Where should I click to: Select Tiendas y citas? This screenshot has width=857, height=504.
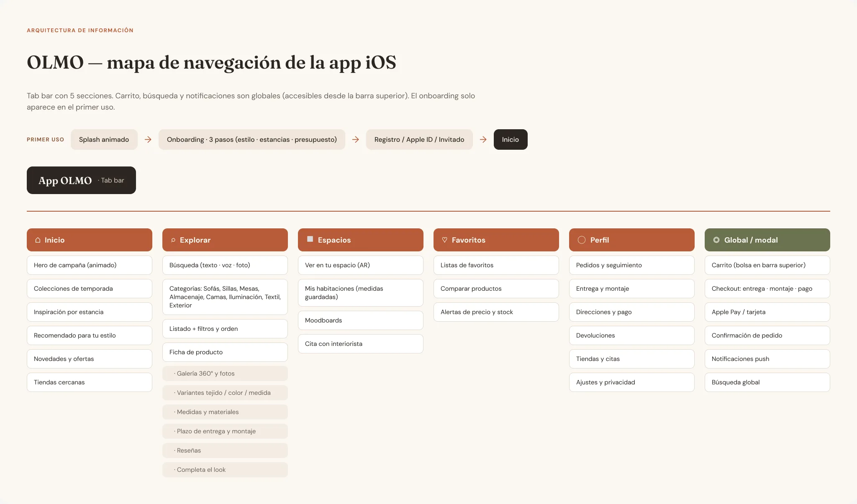tap(632, 359)
